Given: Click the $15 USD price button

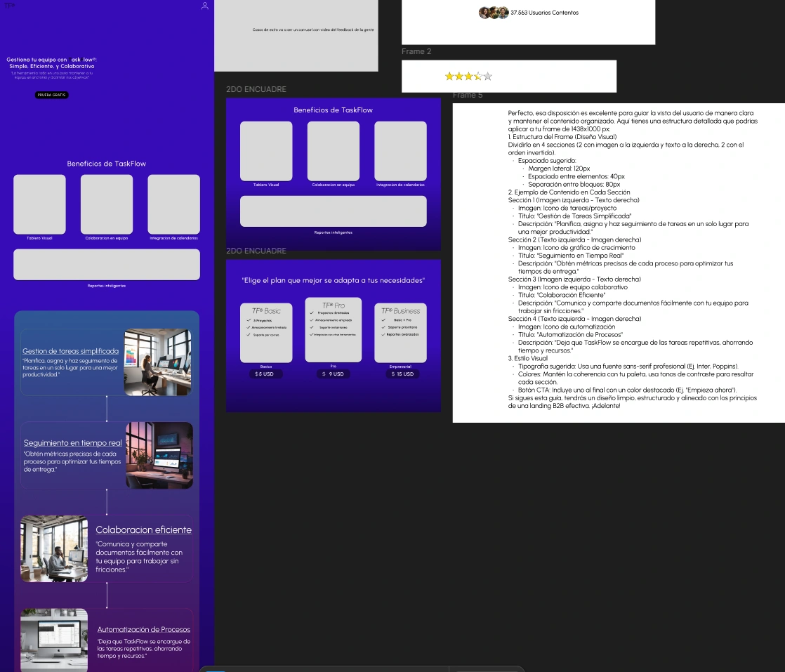Looking at the screenshot, I should coord(402,374).
